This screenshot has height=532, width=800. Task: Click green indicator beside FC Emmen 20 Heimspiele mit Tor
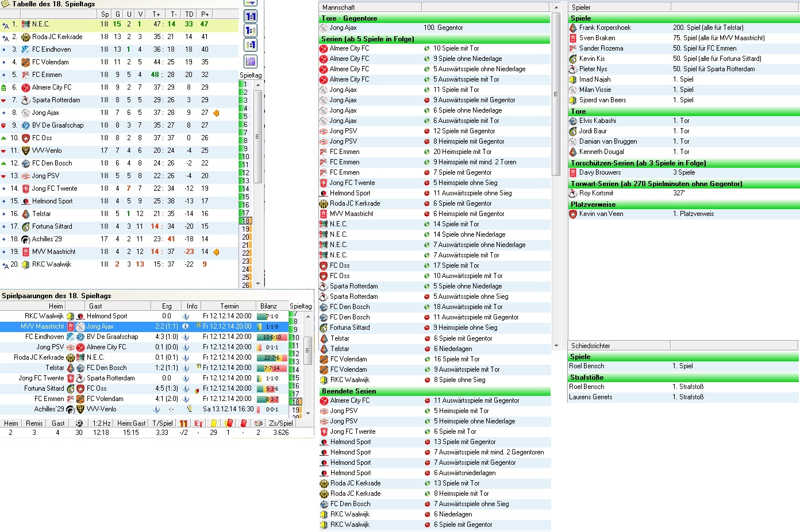pyautogui.click(x=426, y=152)
